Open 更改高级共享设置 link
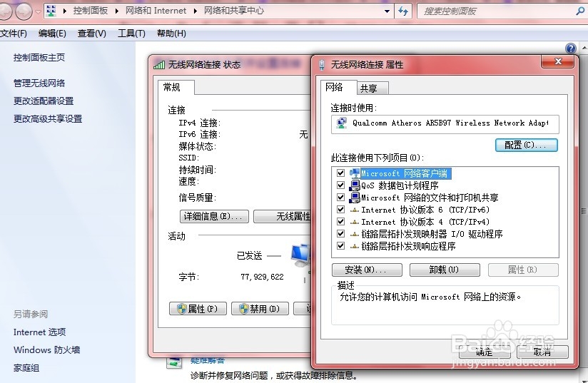The height and width of the screenshot is (383, 588). [x=48, y=119]
